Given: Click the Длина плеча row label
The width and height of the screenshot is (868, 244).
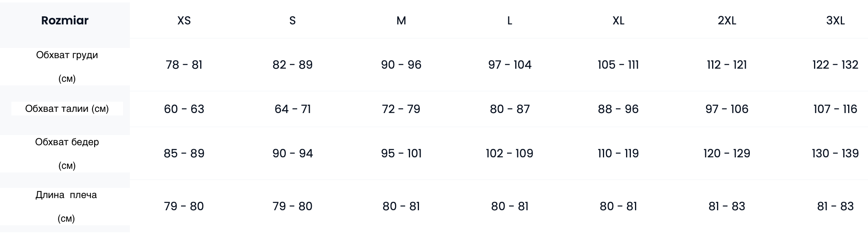Looking at the screenshot, I should click(66, 206).
